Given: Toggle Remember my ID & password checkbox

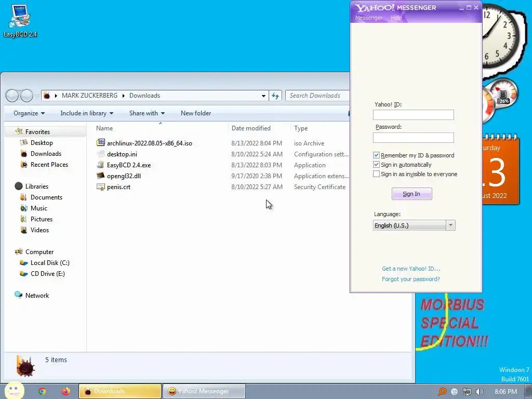Looking at the screenshot, I should coord(376,155).
